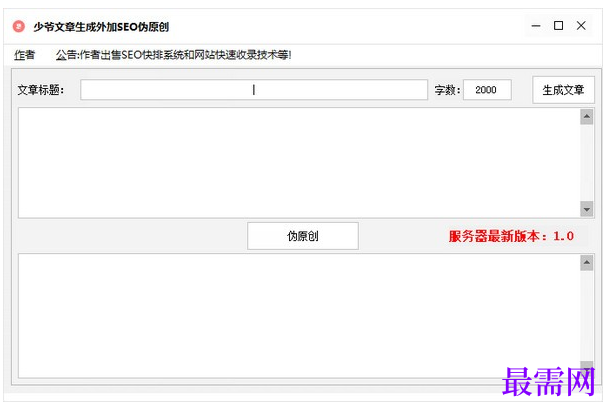Viewport: 614px width, 413px height.
Task: Open the 作者 menu
Action: click(x=25, y=55)
